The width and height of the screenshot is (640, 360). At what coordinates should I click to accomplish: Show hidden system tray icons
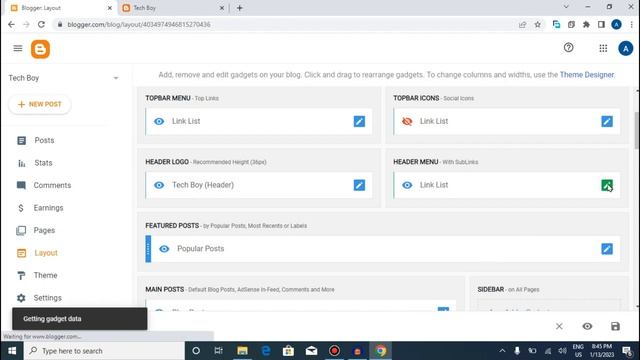point(502,351)
